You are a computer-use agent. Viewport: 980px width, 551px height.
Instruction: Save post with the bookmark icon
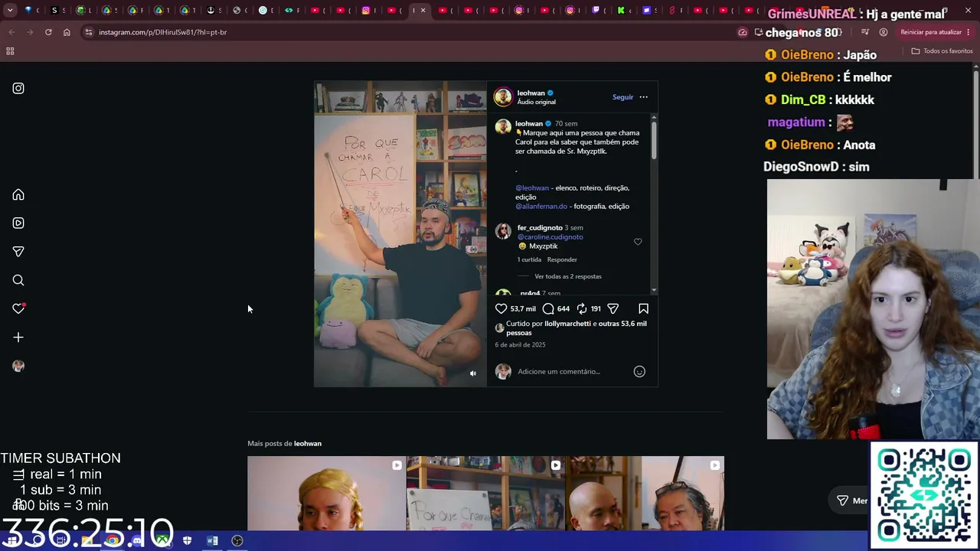(643, 308)
